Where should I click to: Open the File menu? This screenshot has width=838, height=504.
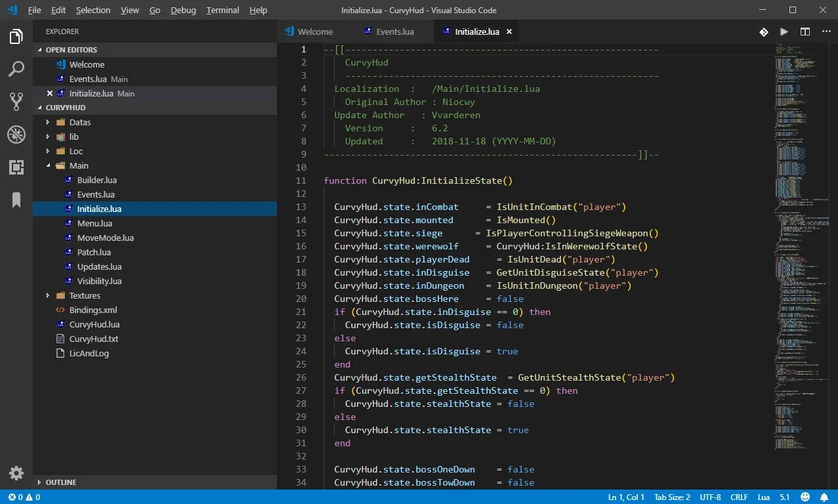click(x=34, y=10)
